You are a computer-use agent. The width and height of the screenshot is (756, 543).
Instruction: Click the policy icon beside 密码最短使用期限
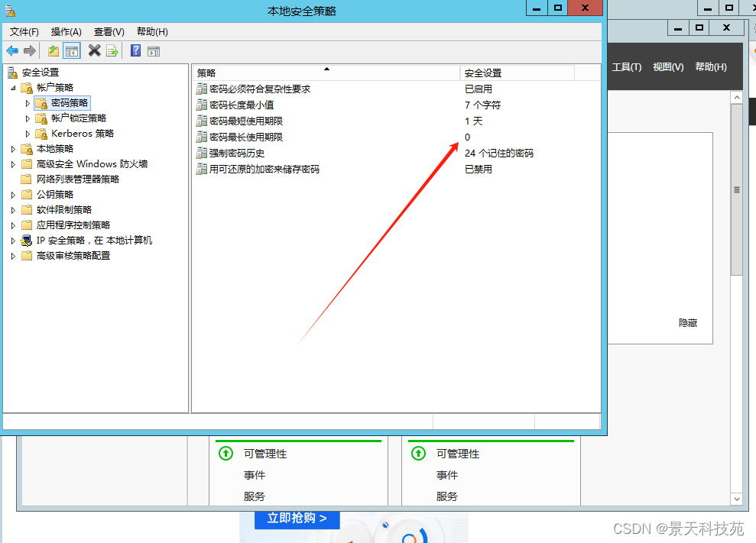202,121
